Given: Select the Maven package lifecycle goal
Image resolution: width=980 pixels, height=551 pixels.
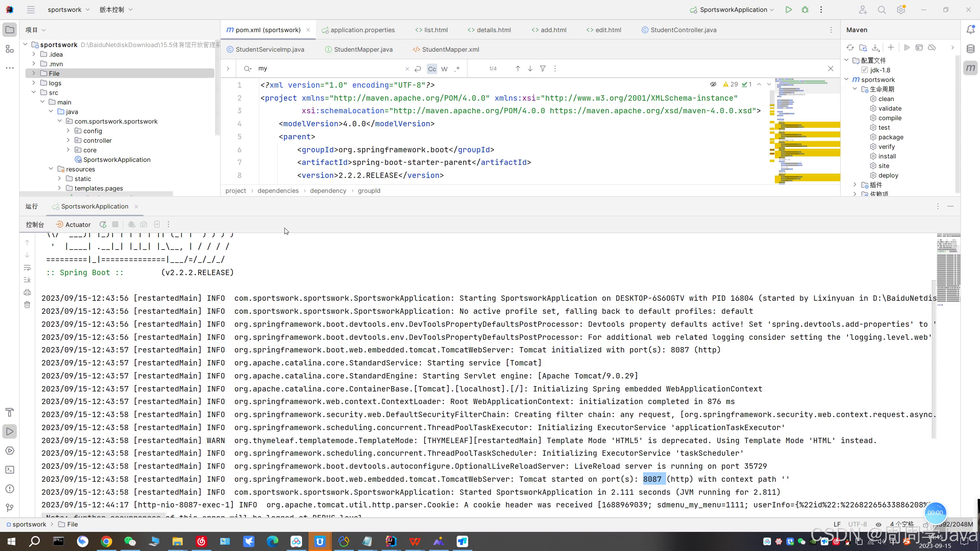Looking at the screenshot, I should [x=890, y=137].
